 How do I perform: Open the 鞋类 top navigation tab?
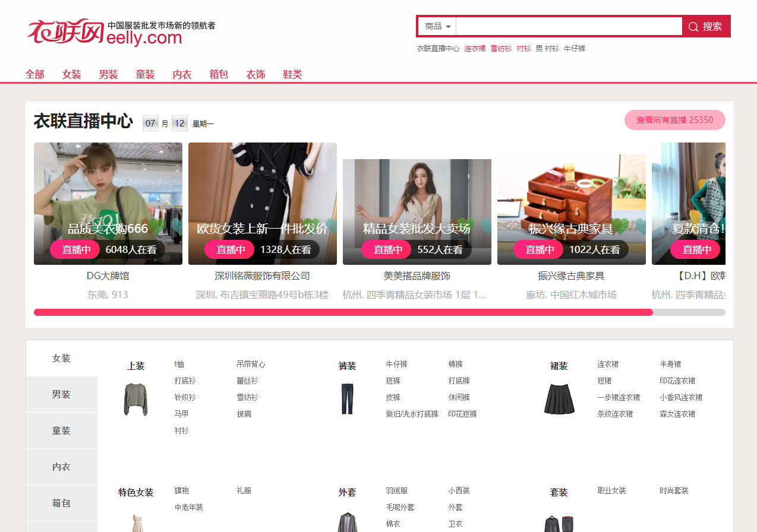point(293,74)
